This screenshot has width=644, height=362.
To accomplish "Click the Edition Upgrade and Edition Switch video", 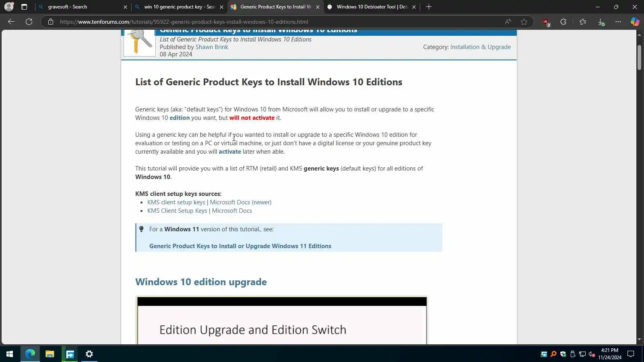I will click(x=282, y=321).
